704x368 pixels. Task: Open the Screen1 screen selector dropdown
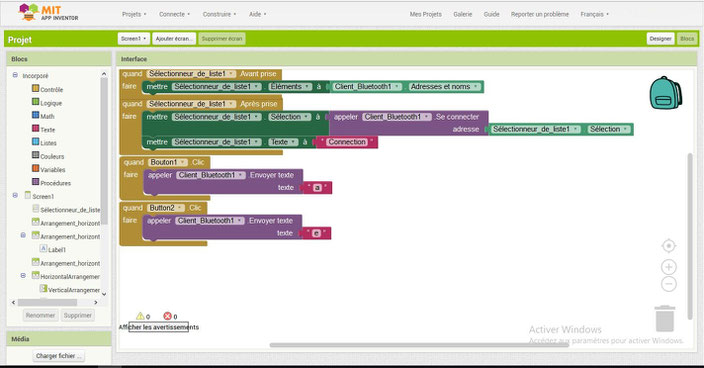point(134,39)
